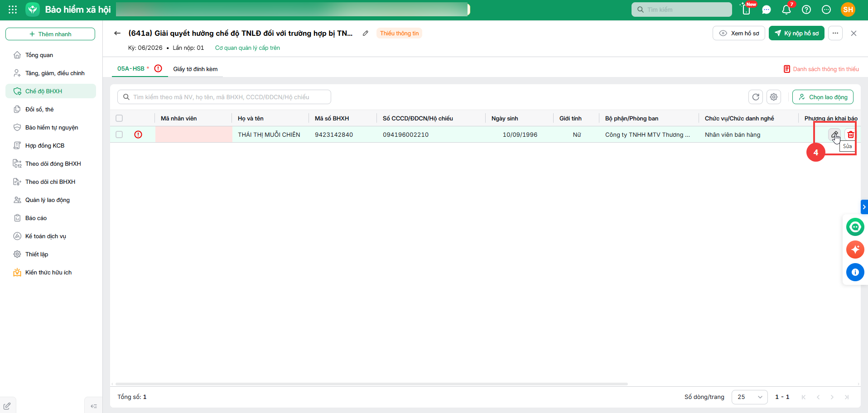This screenshot has height=413, width=868.
Task: Open the notifications bell icon
Action: pyautogui.click(x=786, y=10)
